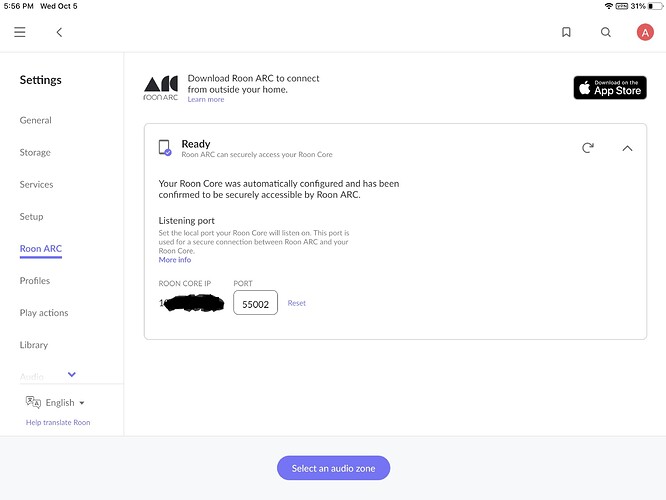The image size is (666, 500).
Task: Open search with the magnifier icon
Action: (606, 32)
